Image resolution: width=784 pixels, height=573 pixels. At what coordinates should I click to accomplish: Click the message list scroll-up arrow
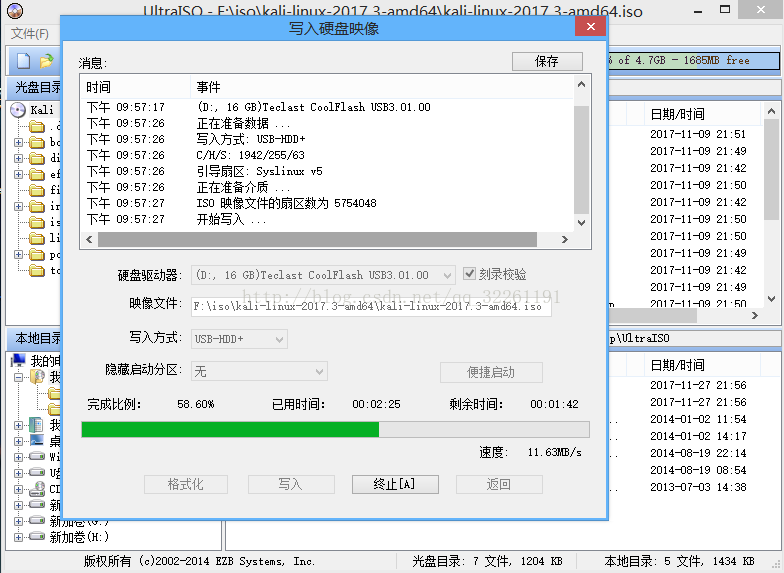[x=582, y=84]
